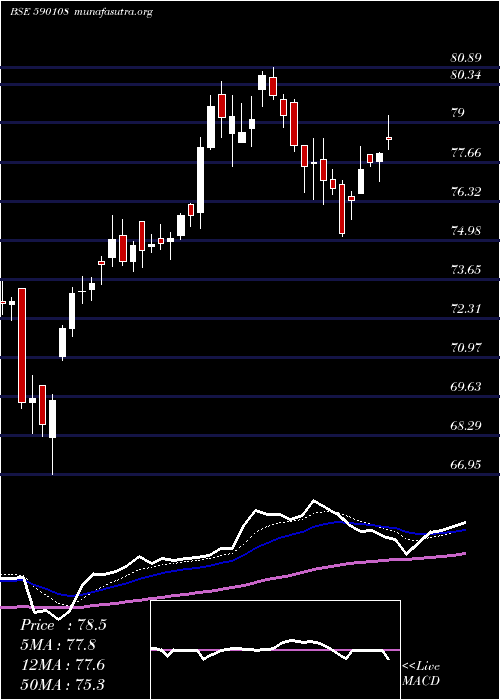The image size is (500, 700).
Task: Click the <<Live MACD label
Action: 421,674
